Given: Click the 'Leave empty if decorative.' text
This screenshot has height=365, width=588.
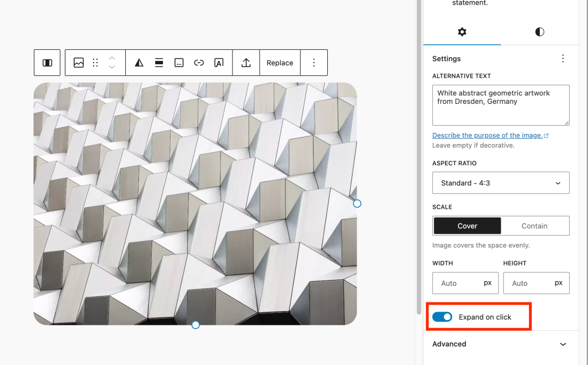Looking at the screenshot, I should pyautogui.click(x=473, y=145).
